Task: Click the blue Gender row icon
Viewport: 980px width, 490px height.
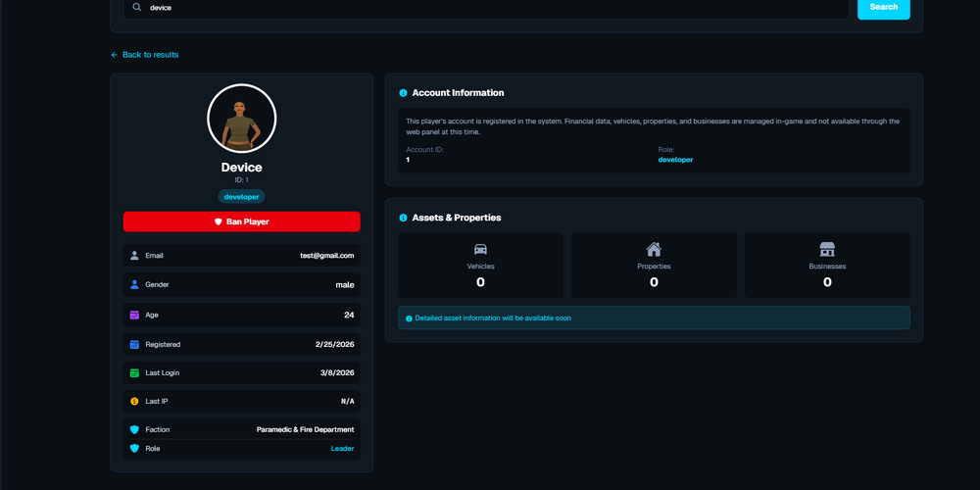Action: pyautogui.click(x=134, y=284)
